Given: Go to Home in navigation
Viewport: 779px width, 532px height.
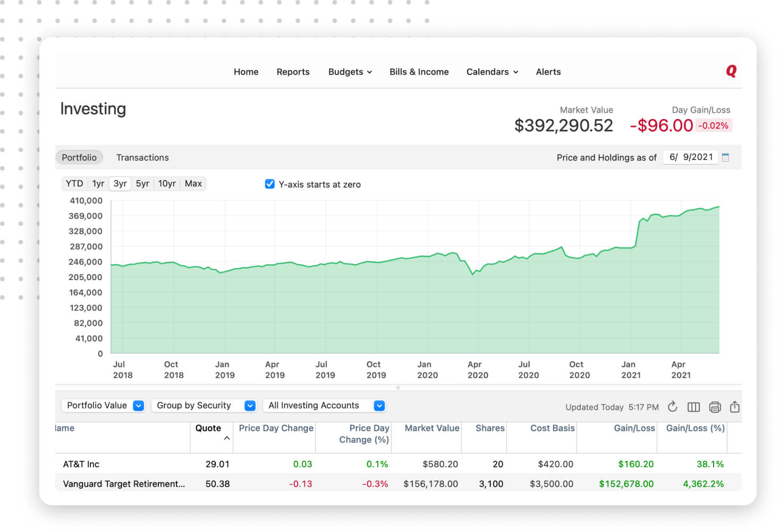Looking at the screenshot, I should tap(246, 72).
